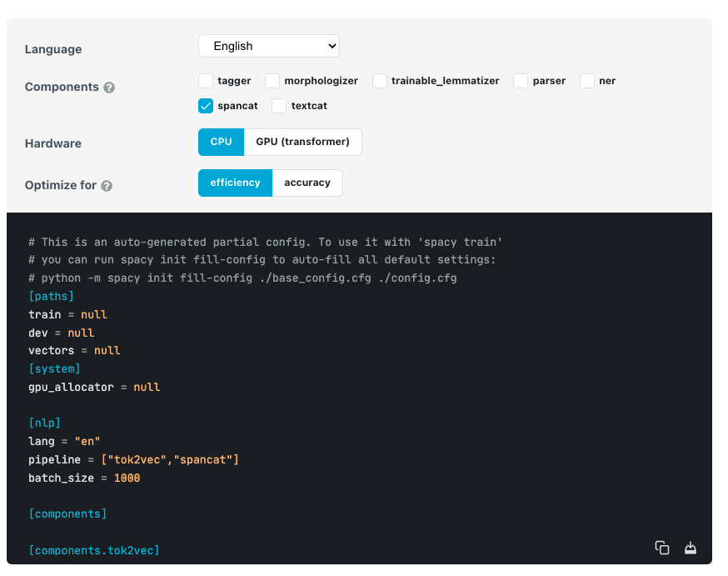
Task: Select CPU hardware option
Action: tap(221, 143)
